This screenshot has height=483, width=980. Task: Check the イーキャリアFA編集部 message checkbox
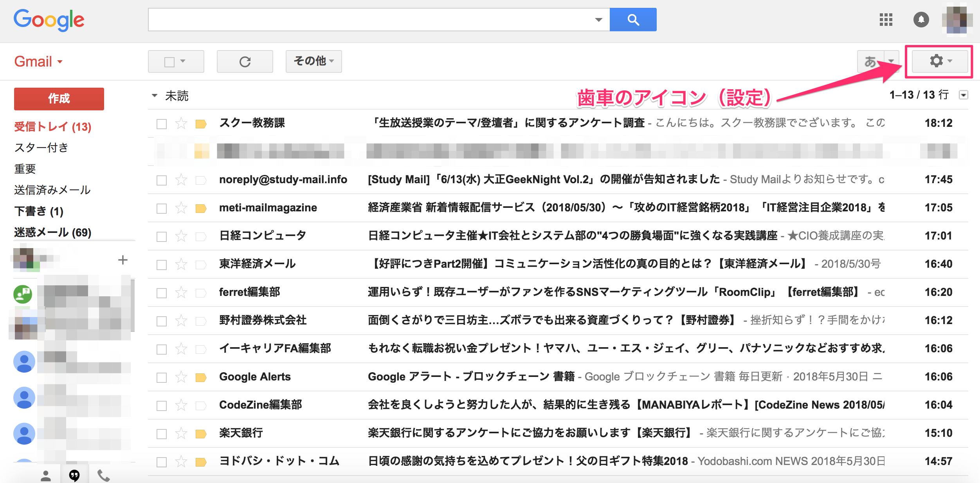coord(162,350)
